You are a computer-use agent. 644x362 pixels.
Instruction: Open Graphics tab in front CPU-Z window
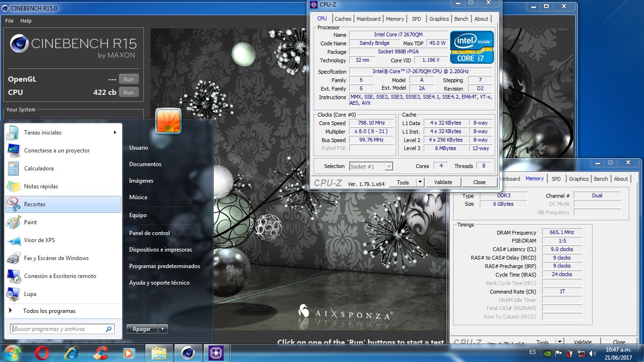click(439, 19)
